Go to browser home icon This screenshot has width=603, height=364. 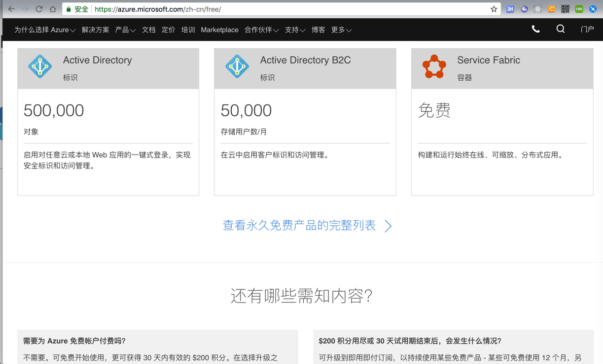[x=53, y=9]
